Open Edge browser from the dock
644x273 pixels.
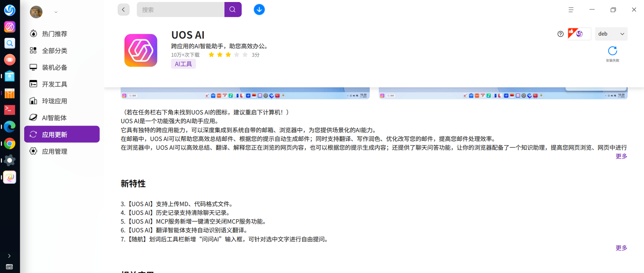pos(10,127)
